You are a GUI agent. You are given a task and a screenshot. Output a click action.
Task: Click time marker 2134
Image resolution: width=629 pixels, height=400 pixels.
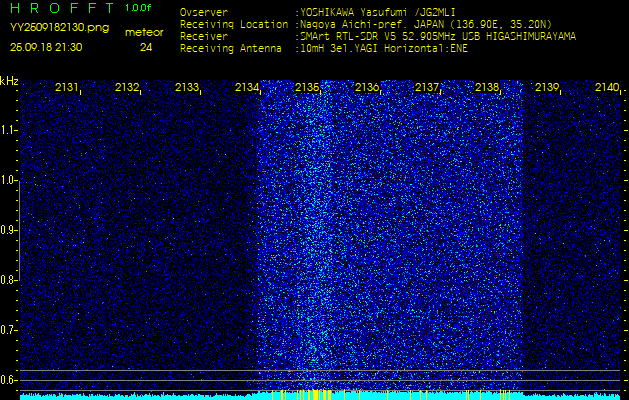click(x=247, y=87)
